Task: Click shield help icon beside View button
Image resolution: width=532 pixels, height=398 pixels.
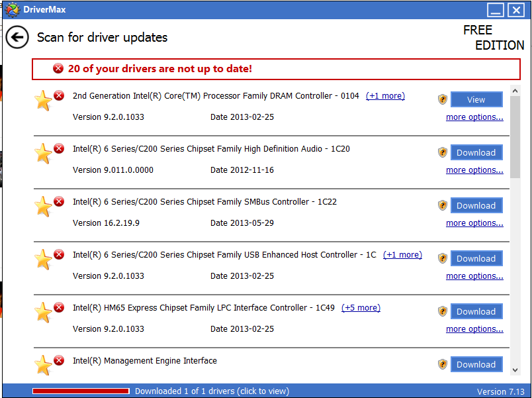Action: [443, 99]
